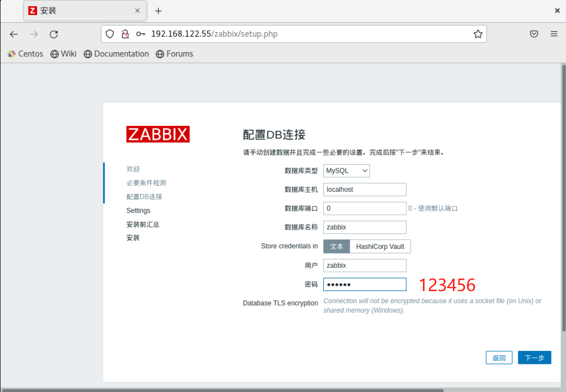
Task: Select 文本 for storing credentials
Action: 336,246
